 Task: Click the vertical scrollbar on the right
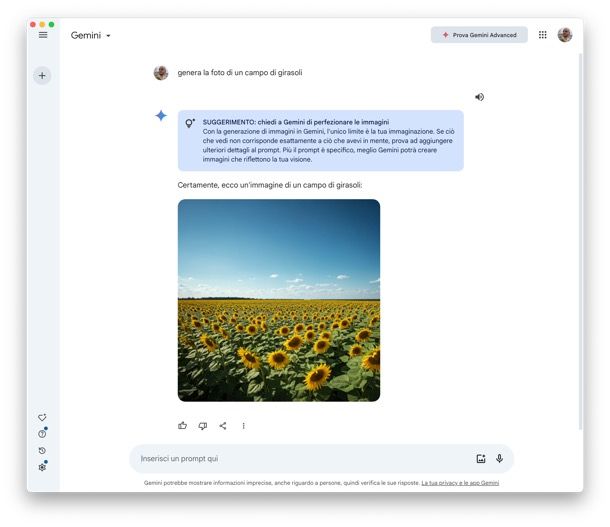580,241
